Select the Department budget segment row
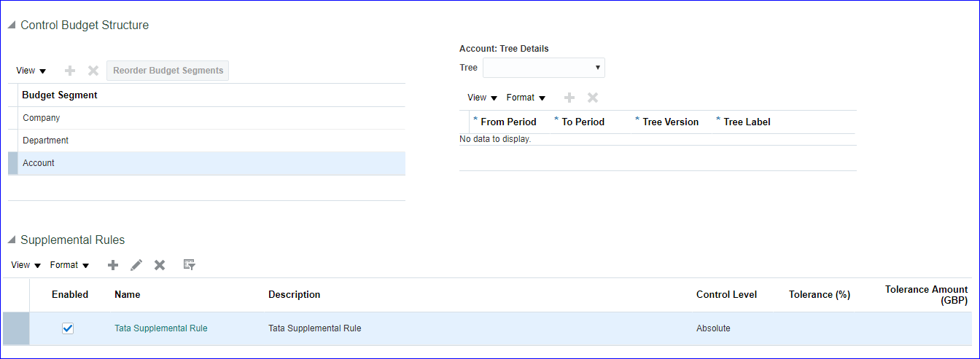The image size is (980, 359). tap(46, 141)
